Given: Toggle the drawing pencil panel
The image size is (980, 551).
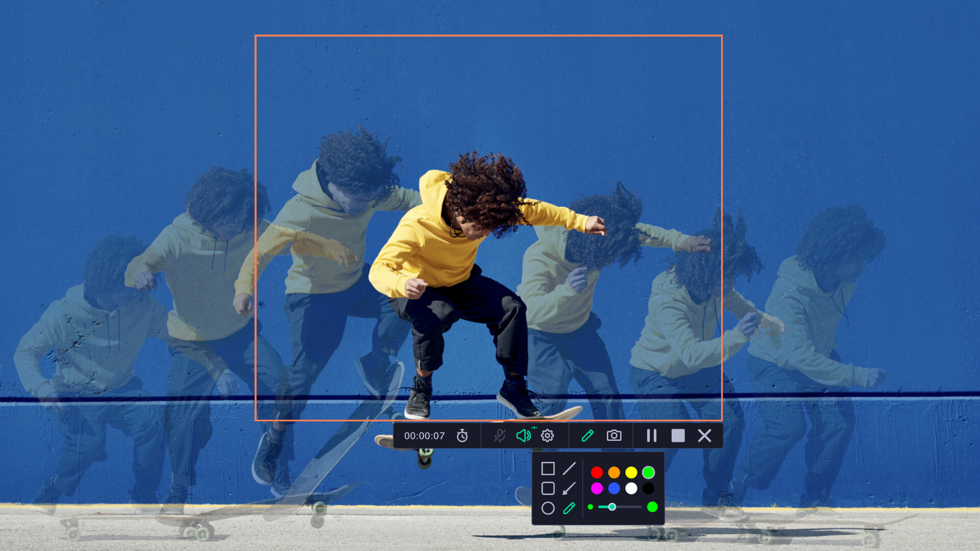Looking at the screenshot, I should pyautogui.click(x=587, y=436).
